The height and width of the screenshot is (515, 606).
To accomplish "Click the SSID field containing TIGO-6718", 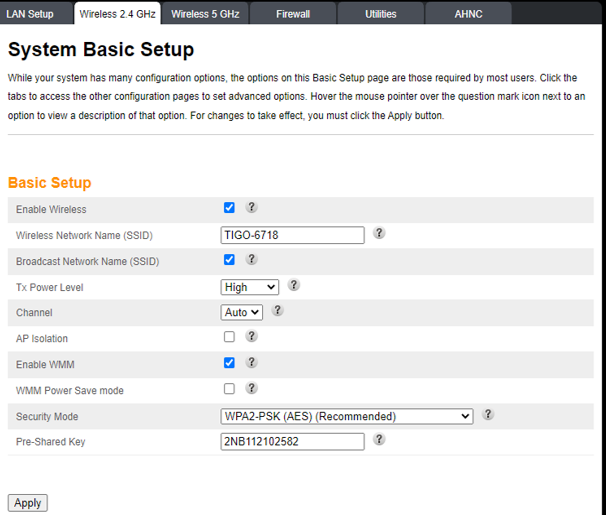I will coord(293,235).
